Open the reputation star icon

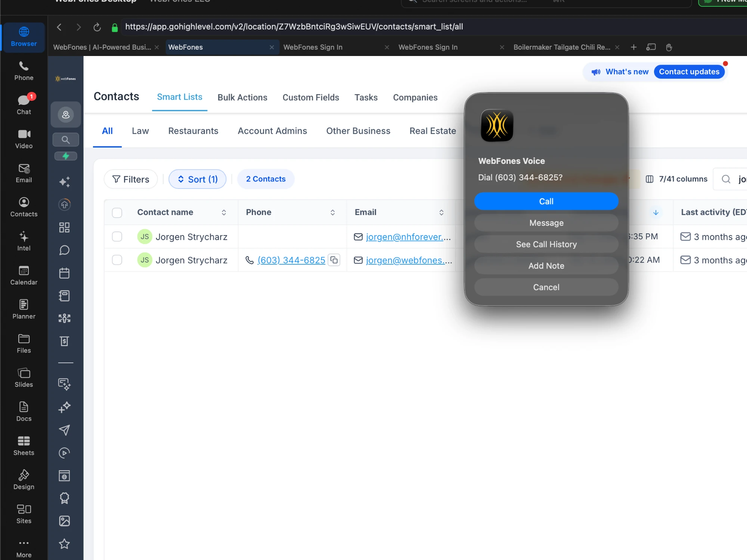pos(65,544)
